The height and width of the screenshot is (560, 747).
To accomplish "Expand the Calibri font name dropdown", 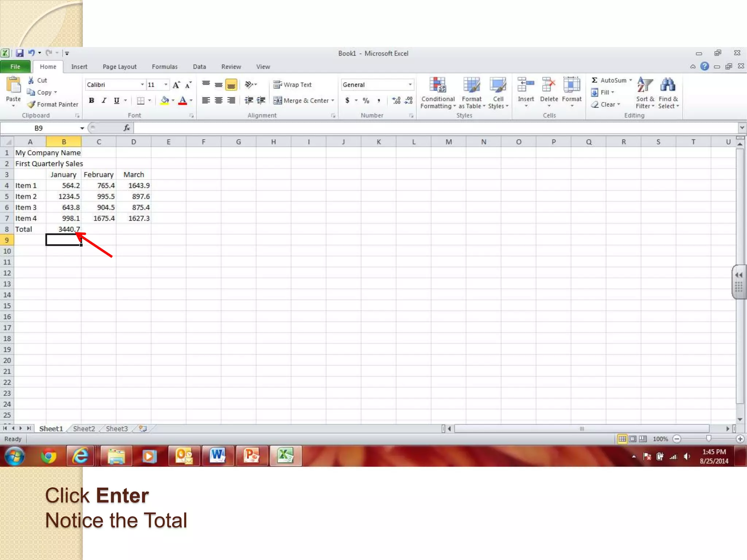I will 142,85.
